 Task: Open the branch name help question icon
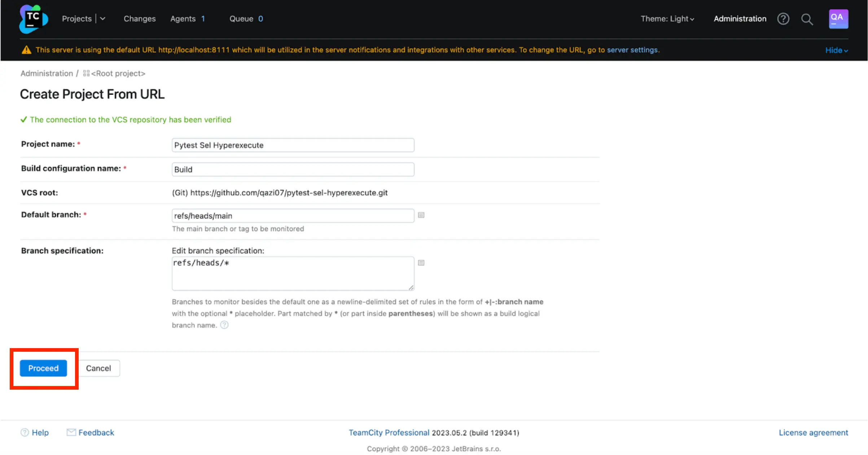pos(224,325)
